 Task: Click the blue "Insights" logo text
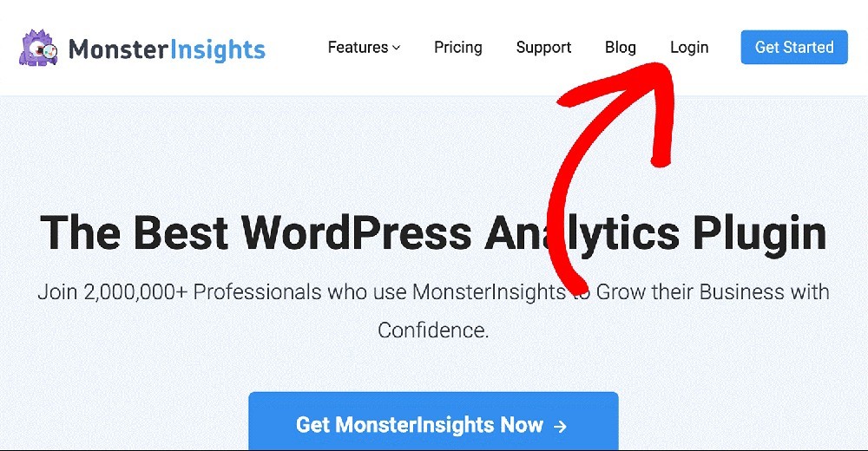216,49
